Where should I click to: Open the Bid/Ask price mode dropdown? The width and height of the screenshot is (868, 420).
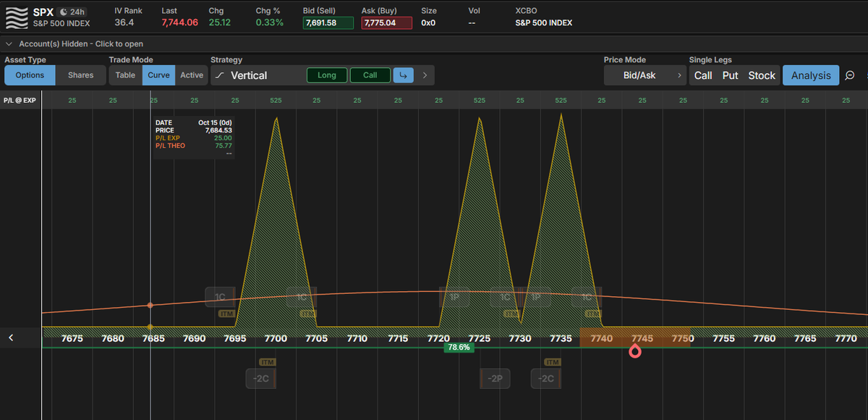click(644, 75)
